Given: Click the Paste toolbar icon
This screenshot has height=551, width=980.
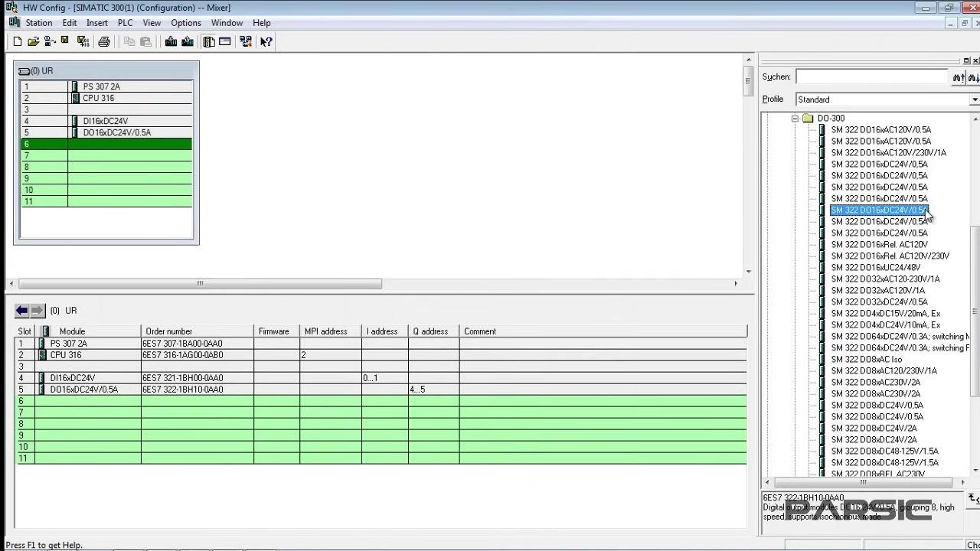Looking at the screenshot, I should (145, 42).
